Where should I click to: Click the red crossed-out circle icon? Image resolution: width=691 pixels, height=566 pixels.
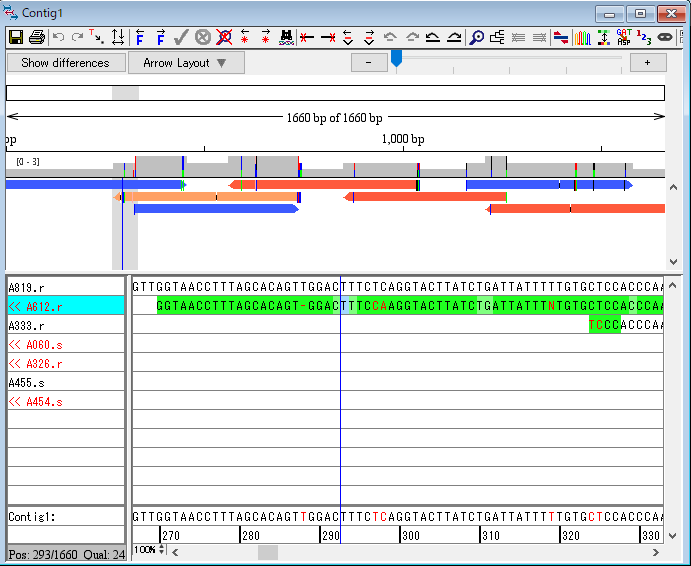(224, 37)
